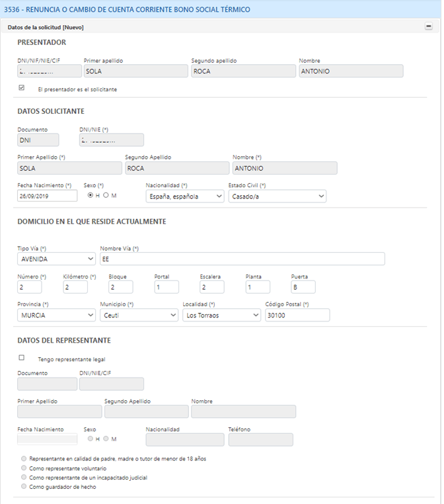
Task: Select Como guardador de hecho option
Action: click(24, 486)
